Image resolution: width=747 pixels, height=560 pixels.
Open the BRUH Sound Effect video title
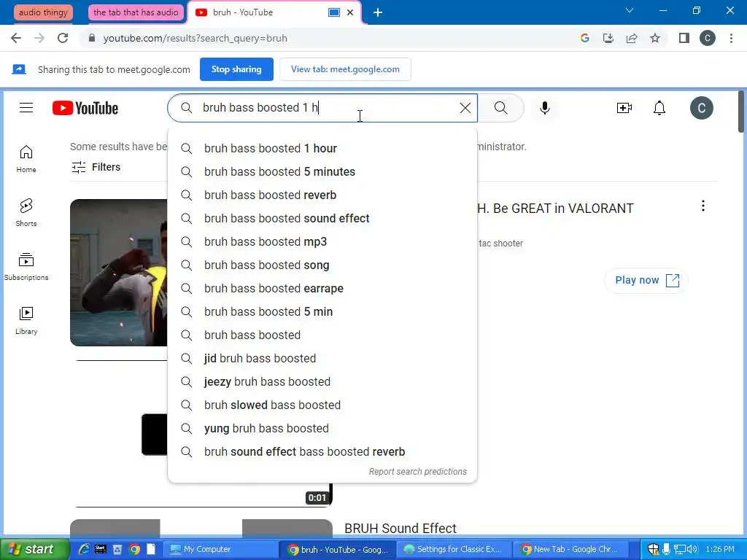pyautogui.click(x=400, y=528)
